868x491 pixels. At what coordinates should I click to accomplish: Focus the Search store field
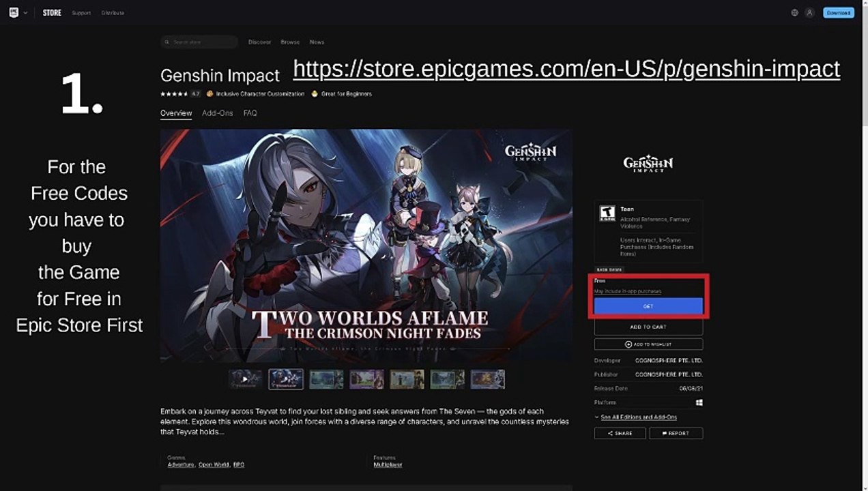click(199, 42)
